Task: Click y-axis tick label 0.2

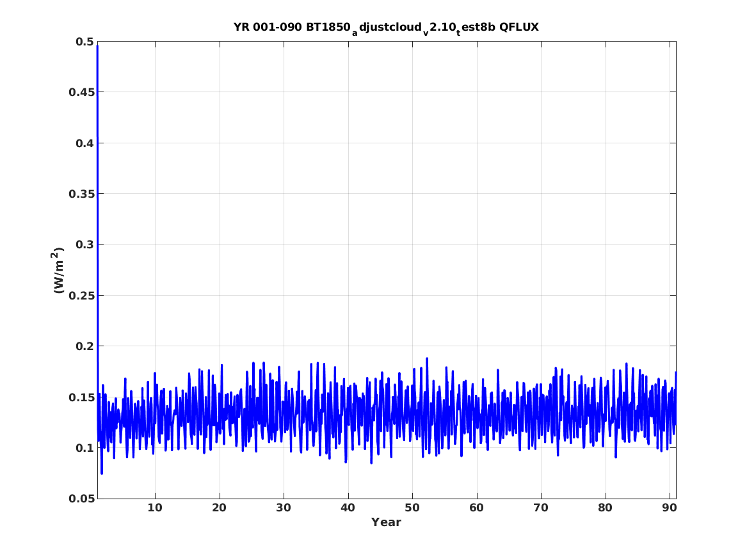Action: coord(84,346)
